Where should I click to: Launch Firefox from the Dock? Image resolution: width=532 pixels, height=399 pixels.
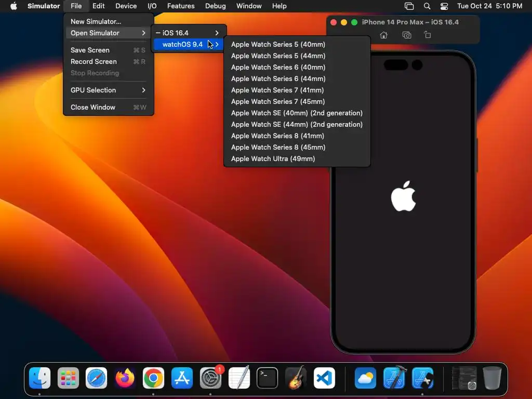[x=125, y=378]
